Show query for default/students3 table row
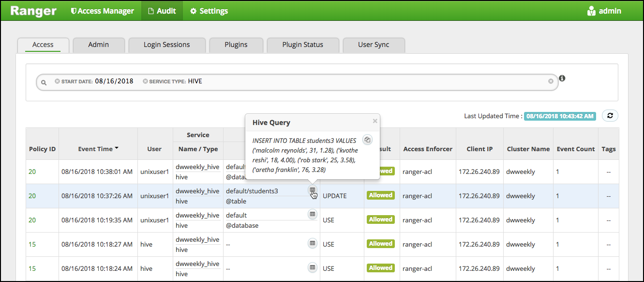Viewport: 644px width, 282px height. [313, 190]
